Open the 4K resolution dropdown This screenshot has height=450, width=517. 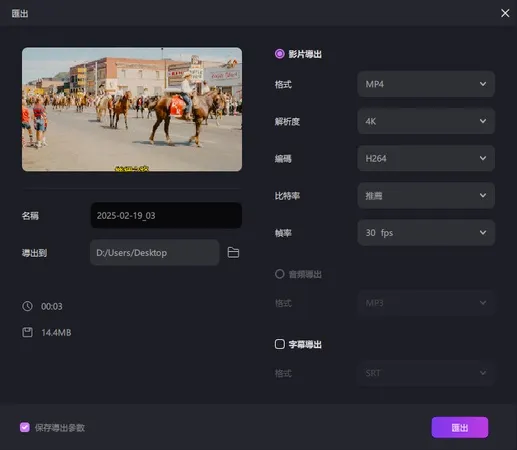tap(426, 121)
